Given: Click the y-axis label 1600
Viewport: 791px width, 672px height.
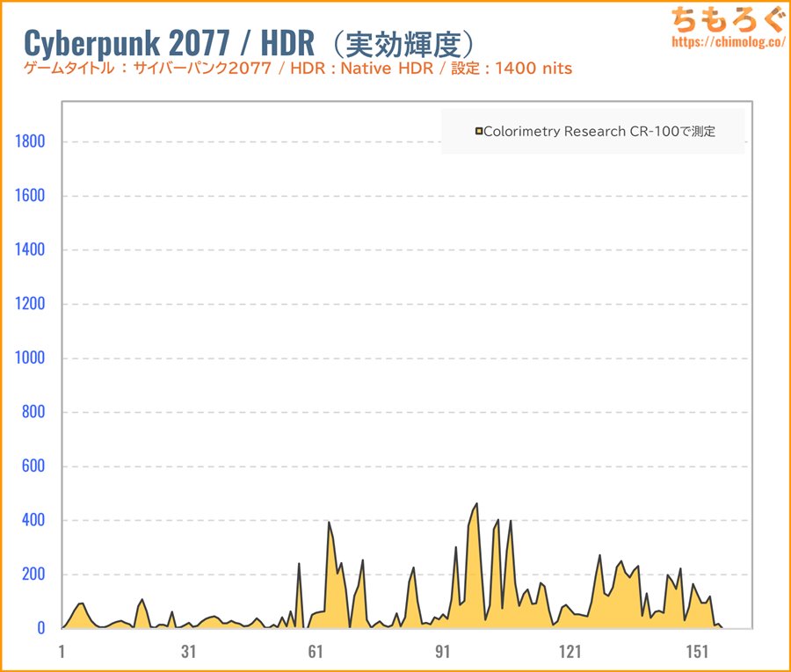Looking at the screenshot, I should [x=30, y=196].
